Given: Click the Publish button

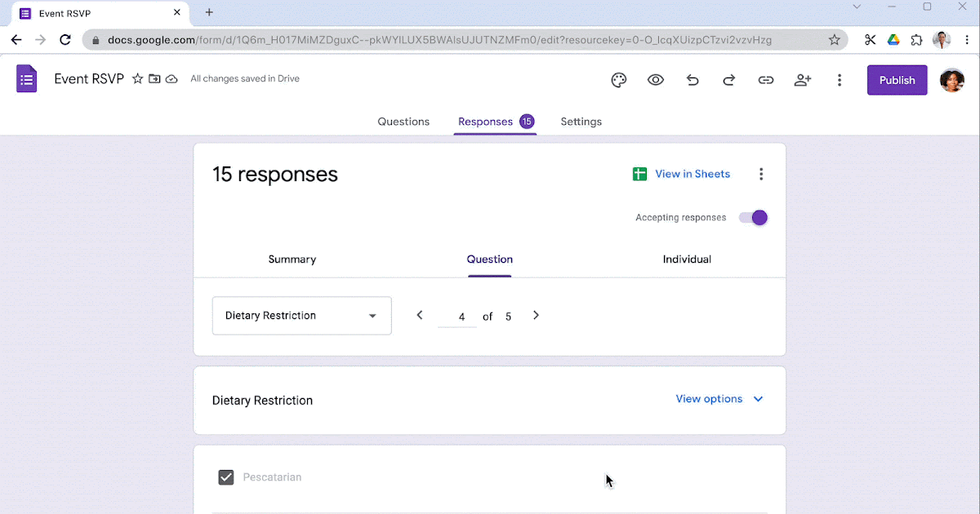Looking at the screenshot, I should pyautogui.click(x=897, y=80).
